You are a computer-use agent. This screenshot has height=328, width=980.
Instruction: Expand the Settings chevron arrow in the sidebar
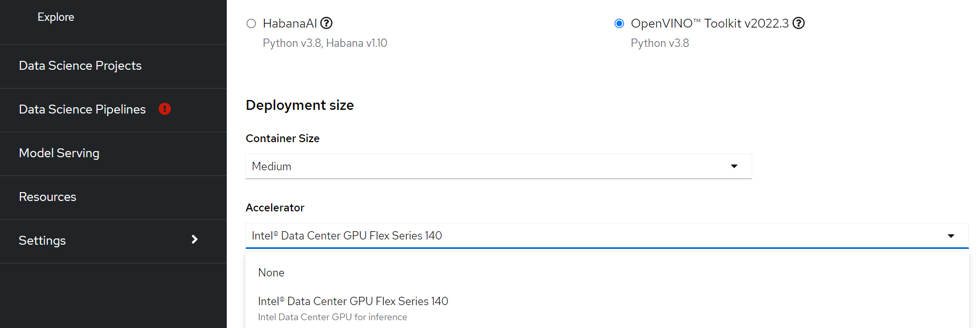click(194, 239)
